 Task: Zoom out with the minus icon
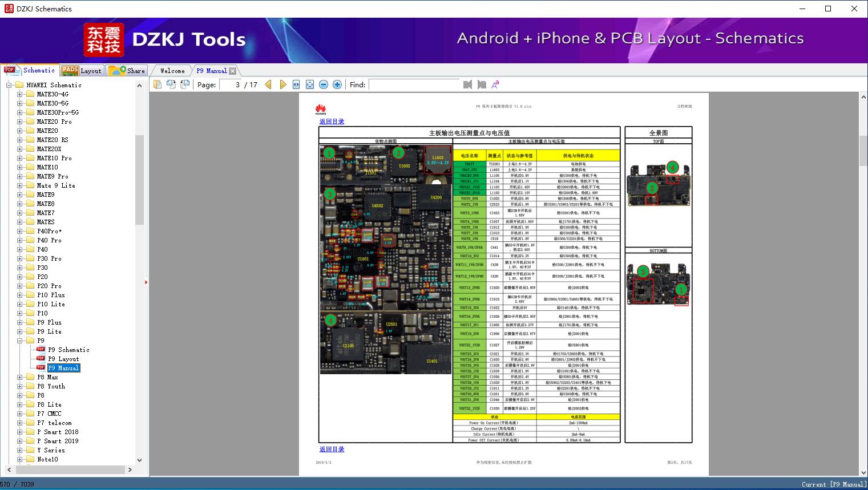click(324, 84)
